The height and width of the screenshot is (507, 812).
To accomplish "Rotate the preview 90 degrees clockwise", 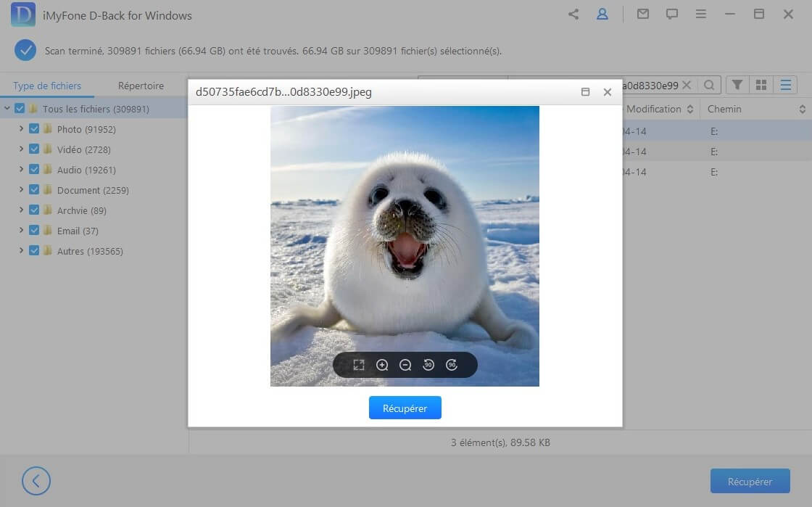I will pyautogui.click(x=452, y=365).
